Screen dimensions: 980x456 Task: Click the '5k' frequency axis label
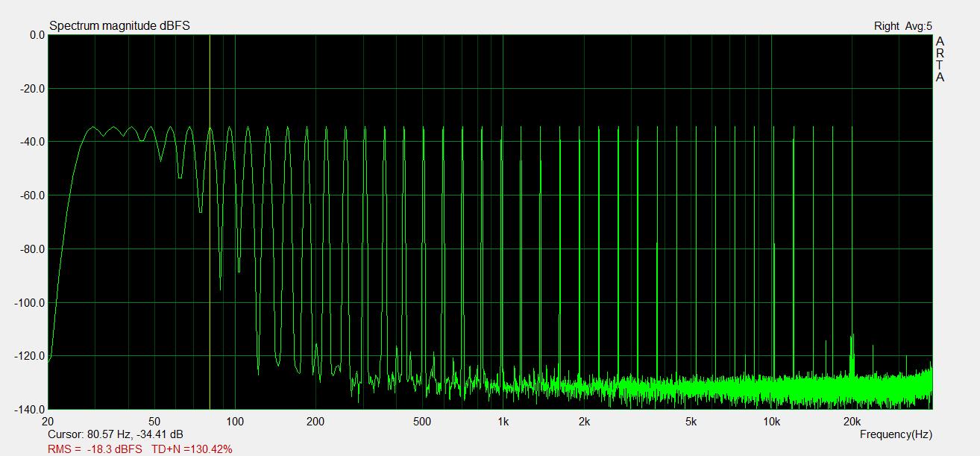coord(690,421)
